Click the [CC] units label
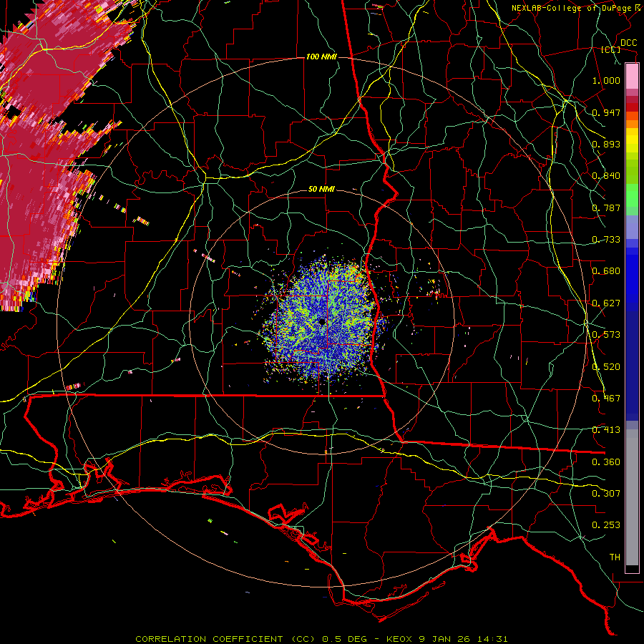Viewport: 644px width, 644px height. tap(611, 49)
